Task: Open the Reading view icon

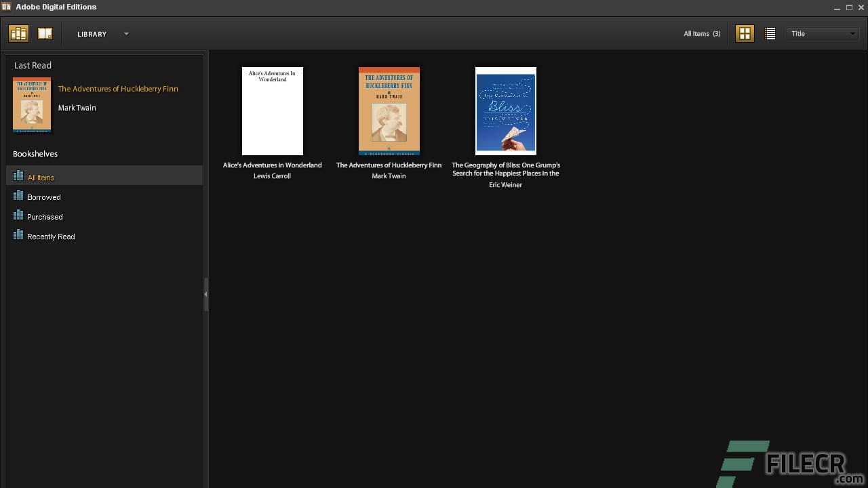Action: (45, 33)
